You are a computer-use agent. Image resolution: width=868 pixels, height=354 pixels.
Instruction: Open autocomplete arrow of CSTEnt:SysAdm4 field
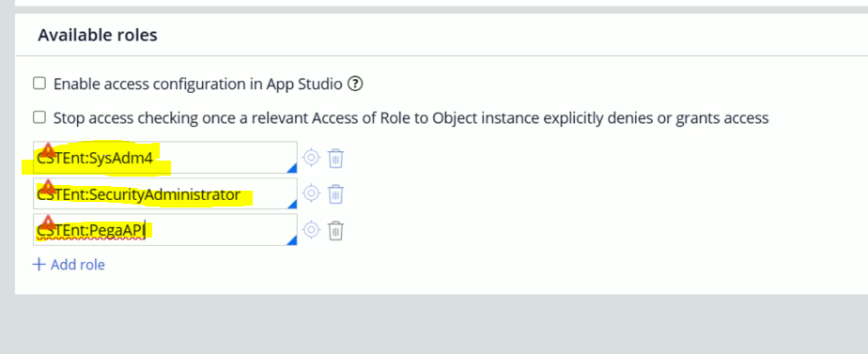[x=292, y=167]
